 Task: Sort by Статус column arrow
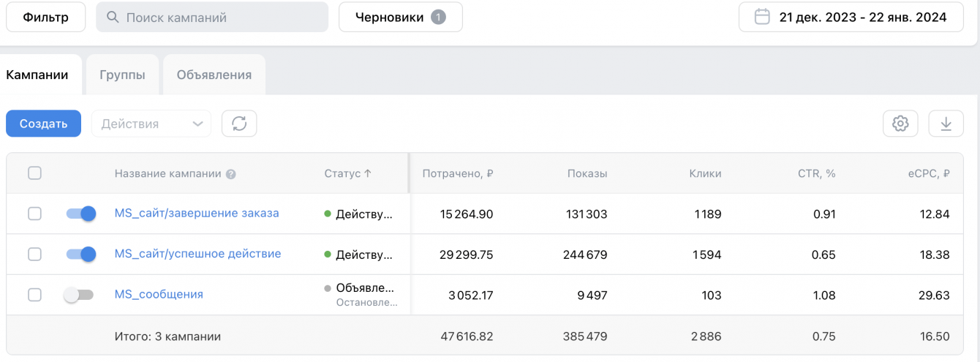368,173
